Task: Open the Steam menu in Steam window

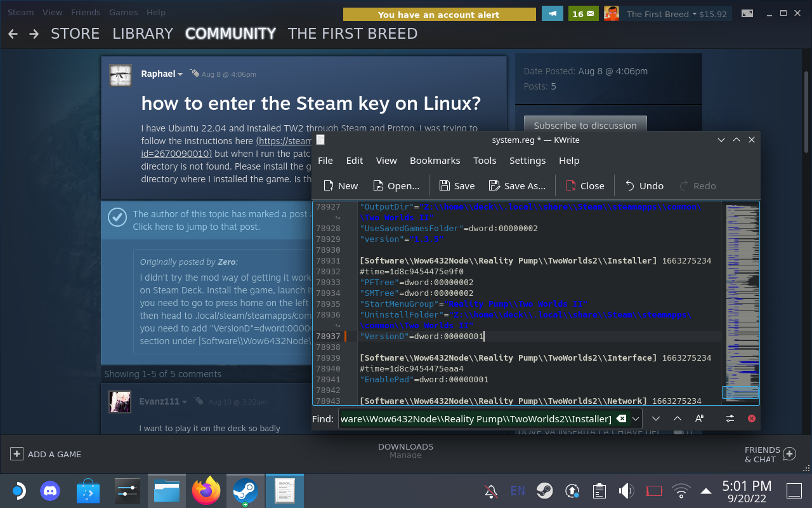Action: click(21, 12)
